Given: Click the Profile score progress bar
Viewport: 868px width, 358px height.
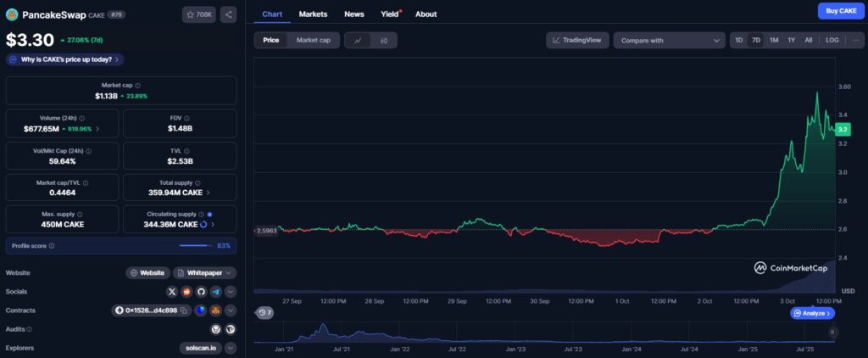Looking at the screenshot, I should pos(196,245).
